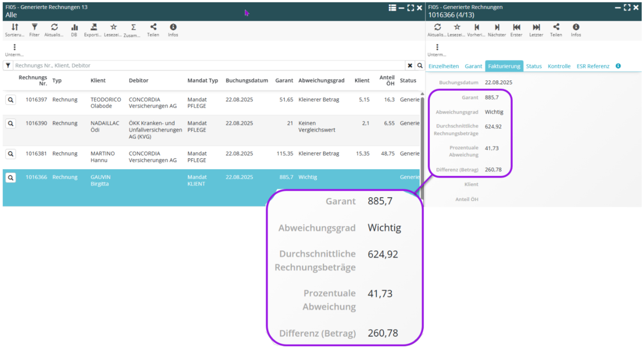
Task: Switch to the Einzelheiten tab
Action: click(x=443, y=66)
